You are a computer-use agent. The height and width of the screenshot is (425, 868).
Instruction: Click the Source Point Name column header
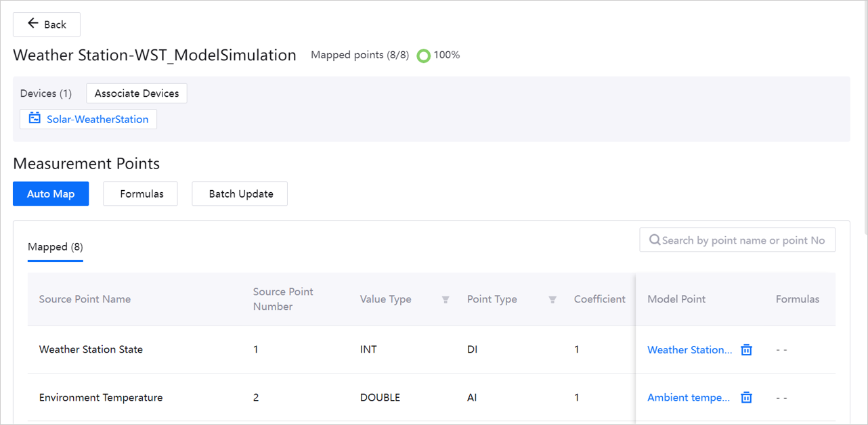click(85, 299)
